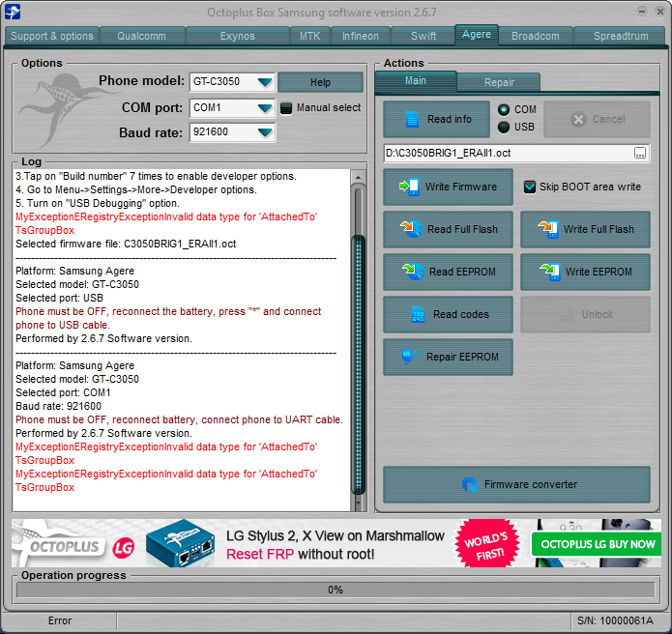This screenshot has height=634, width=672.
Task: Click the Read EEPROM icon
Action: [x=413, y=272]
